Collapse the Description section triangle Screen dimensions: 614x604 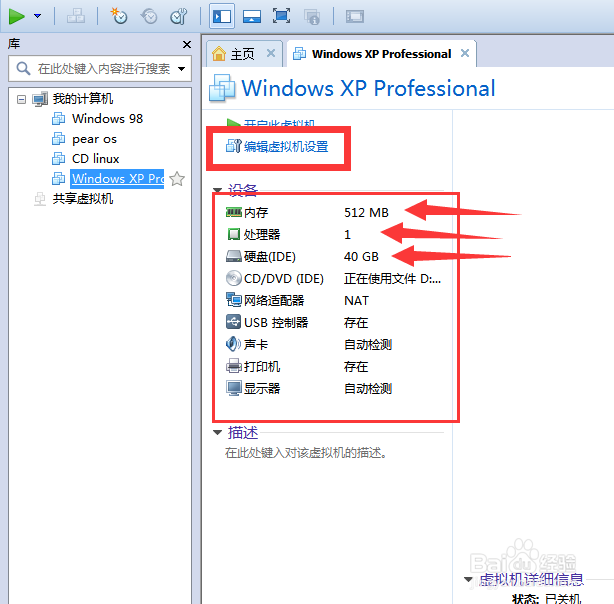pos(217,432)
